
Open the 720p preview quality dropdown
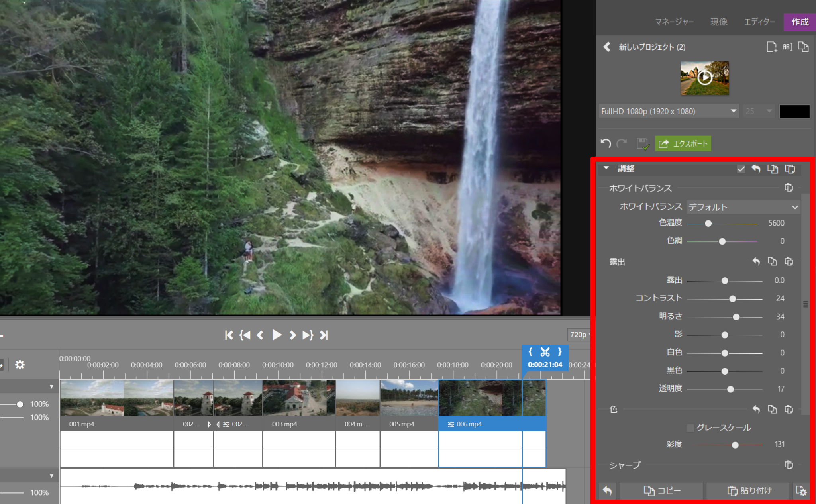click(x=580, y=335)
